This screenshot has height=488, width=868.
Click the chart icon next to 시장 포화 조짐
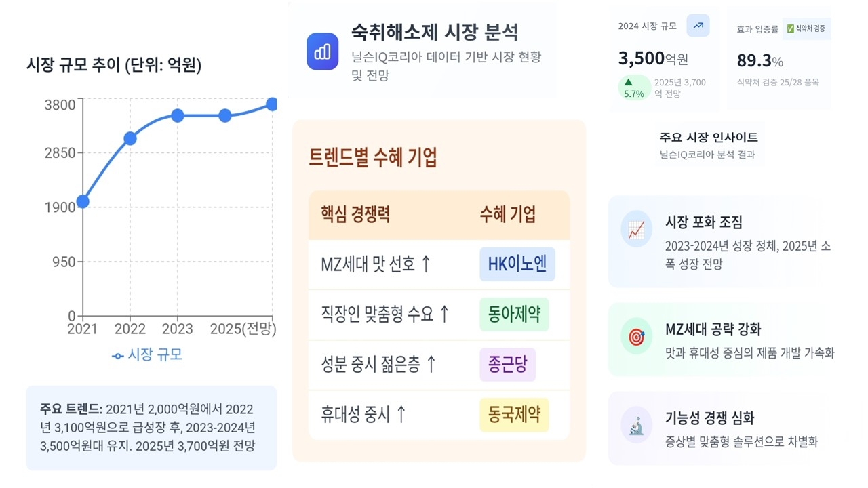[x=636, y=230]
